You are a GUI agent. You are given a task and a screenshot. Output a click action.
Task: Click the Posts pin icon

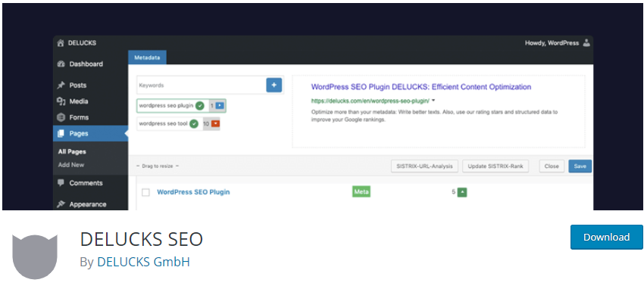pyautogui.click(x=61, y=85)
